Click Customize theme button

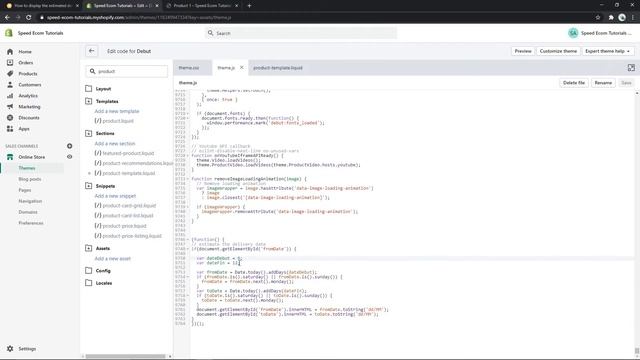click(558, 51)
